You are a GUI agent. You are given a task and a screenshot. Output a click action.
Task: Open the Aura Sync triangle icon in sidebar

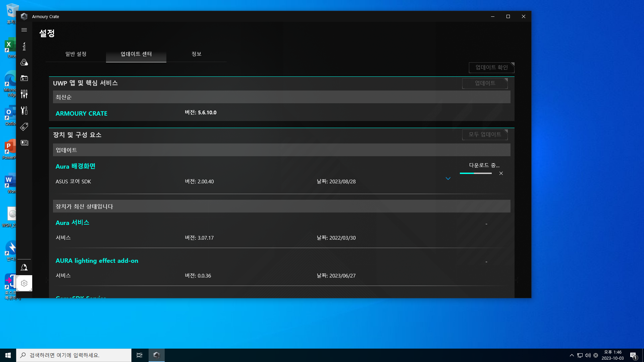24,62
